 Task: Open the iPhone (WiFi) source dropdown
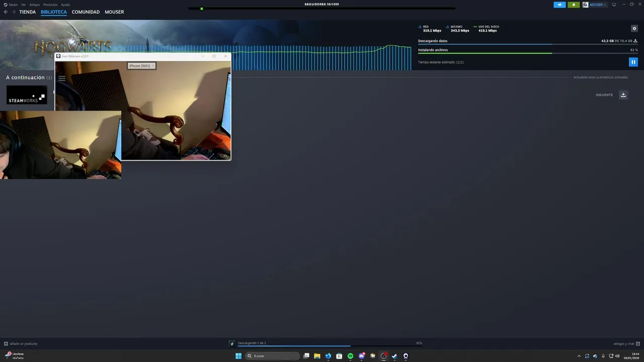141,66
